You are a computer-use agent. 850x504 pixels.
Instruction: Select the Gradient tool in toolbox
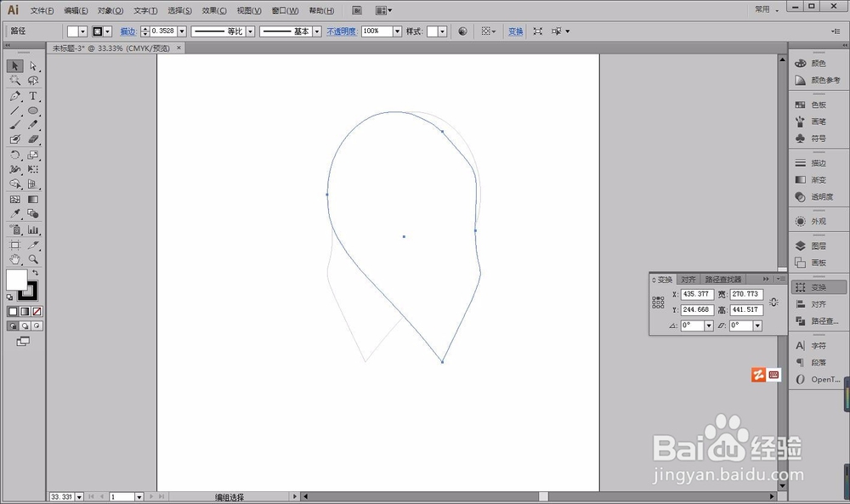[33, 200]
